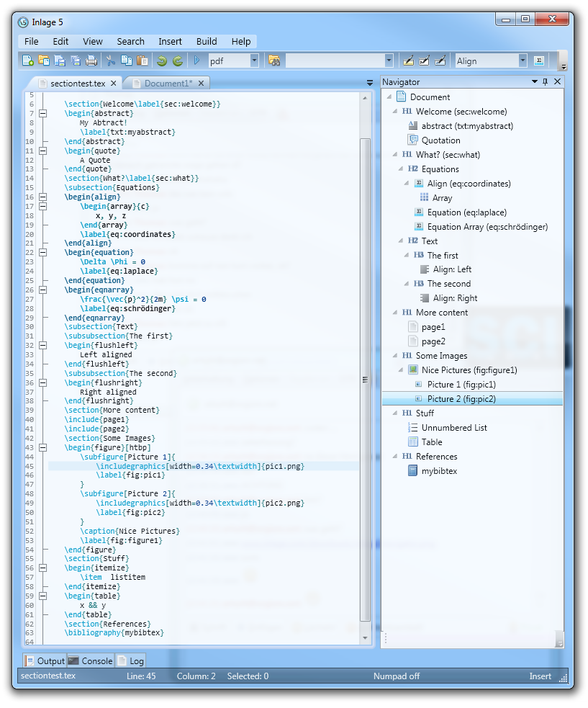This screenshot has width=588, height=708.
Task: Open a file with the folder icon
Action: coord(44,61)
